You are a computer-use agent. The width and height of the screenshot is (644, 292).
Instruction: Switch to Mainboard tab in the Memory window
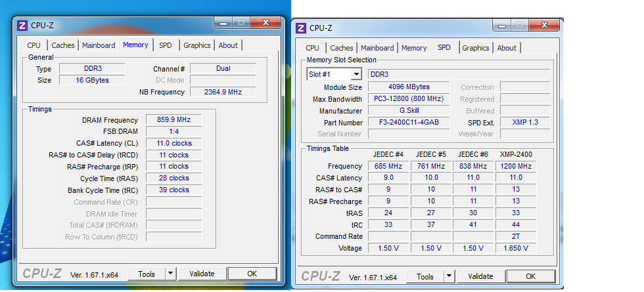coord(99,45)
